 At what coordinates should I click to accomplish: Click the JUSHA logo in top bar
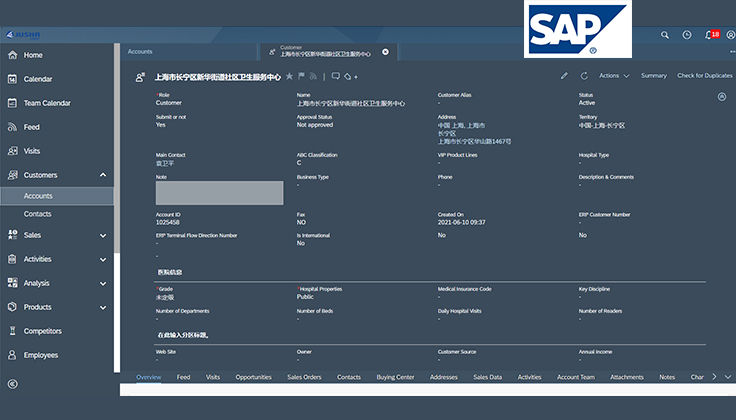23,35
